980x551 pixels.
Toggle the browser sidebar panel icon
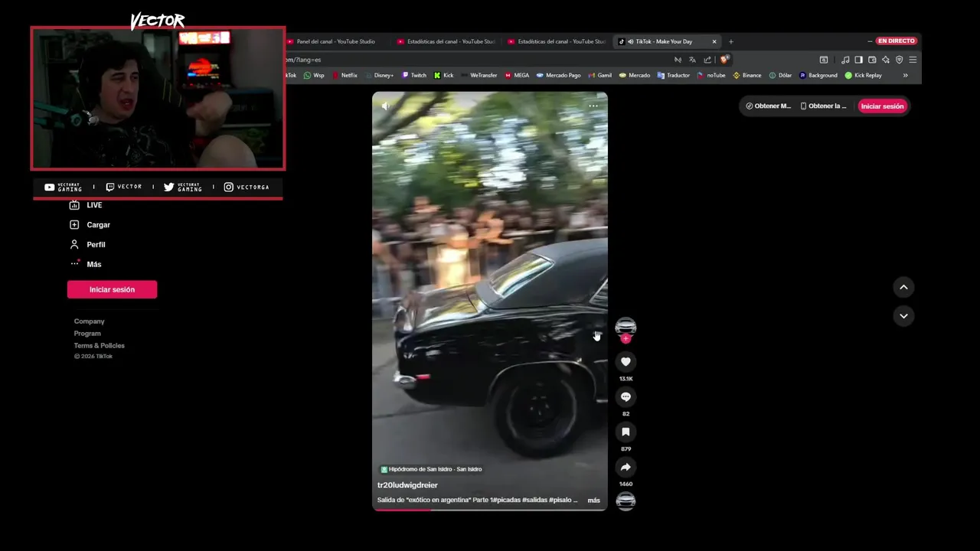[858, 60]
